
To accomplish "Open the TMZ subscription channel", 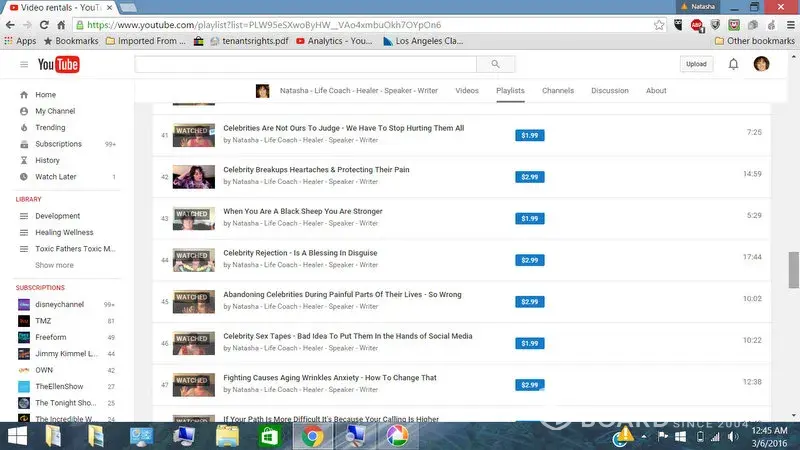I will pyautogui.click(x=43, y=321).
